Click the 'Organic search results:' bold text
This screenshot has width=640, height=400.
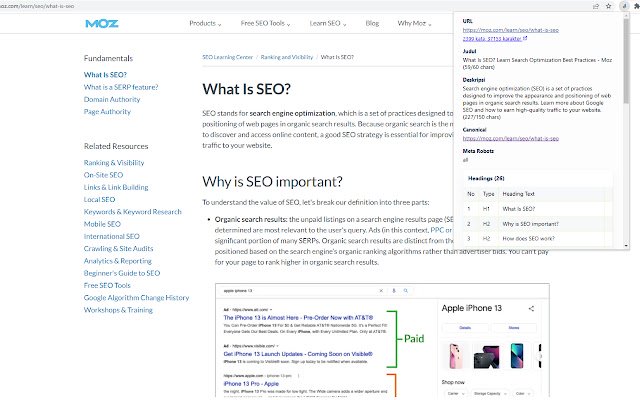pos(251,219)
